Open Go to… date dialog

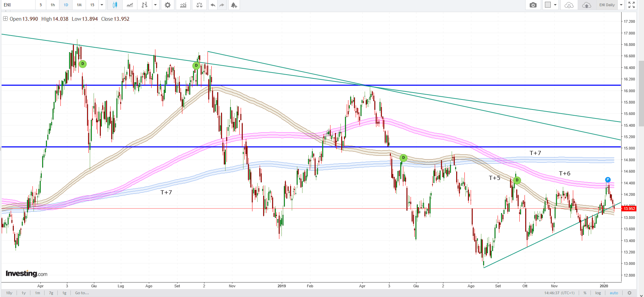pos(82,293)
